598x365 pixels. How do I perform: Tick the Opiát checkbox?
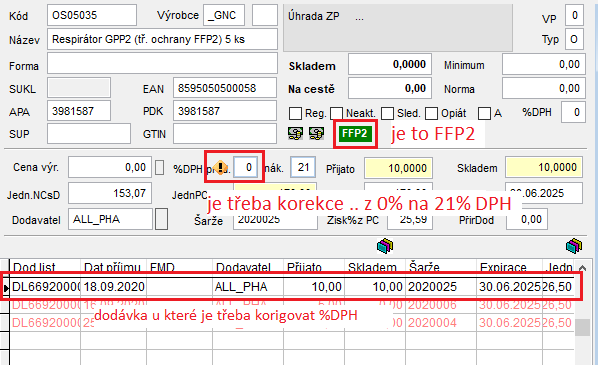coord(431,113)
